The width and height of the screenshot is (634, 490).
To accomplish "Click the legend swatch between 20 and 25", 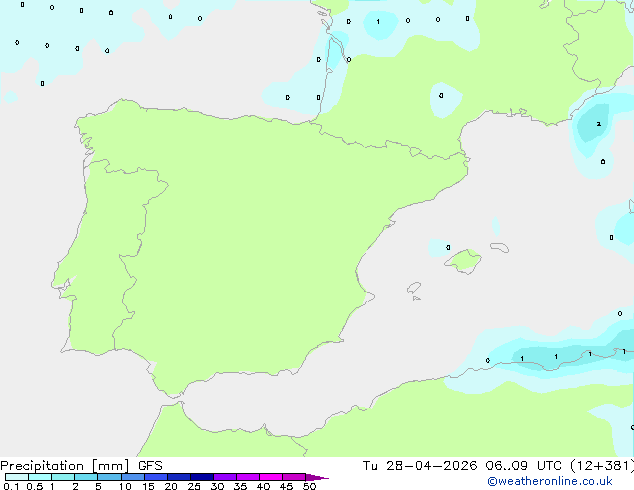I will pyautogui.click(x=179, y=477).
